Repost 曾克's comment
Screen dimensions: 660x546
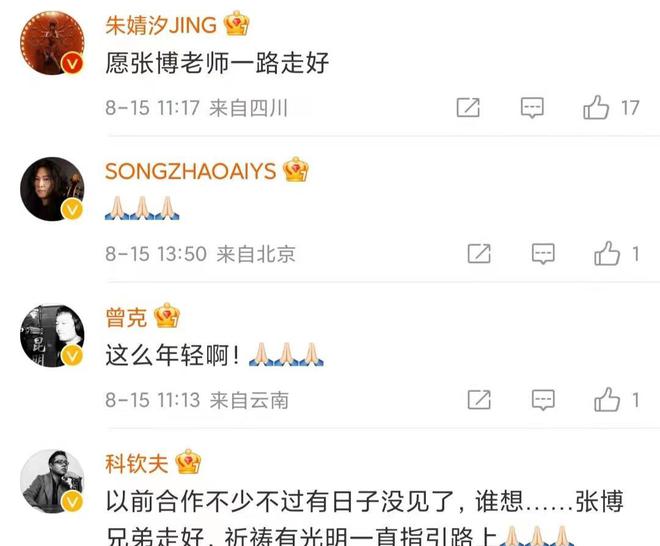(479, 400)
